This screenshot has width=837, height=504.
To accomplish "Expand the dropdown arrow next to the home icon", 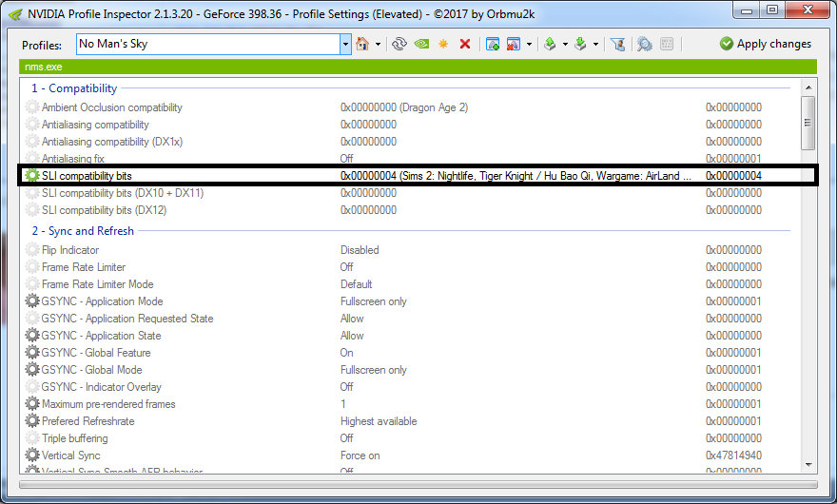I will point(378,45).
